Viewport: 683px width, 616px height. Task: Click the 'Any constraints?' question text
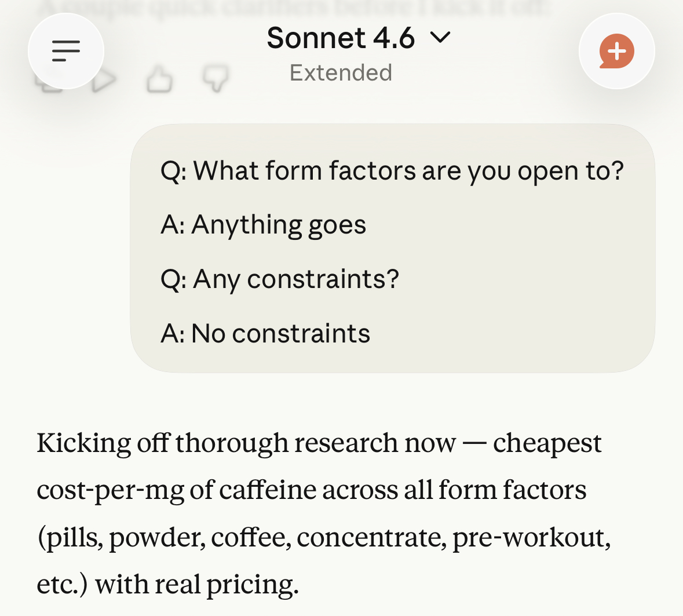tap(280, 279)
